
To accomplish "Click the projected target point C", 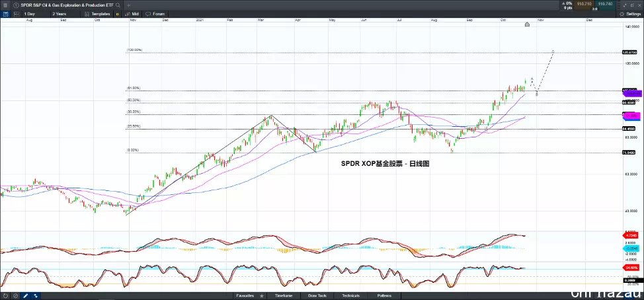I will (x=553, y=52).
